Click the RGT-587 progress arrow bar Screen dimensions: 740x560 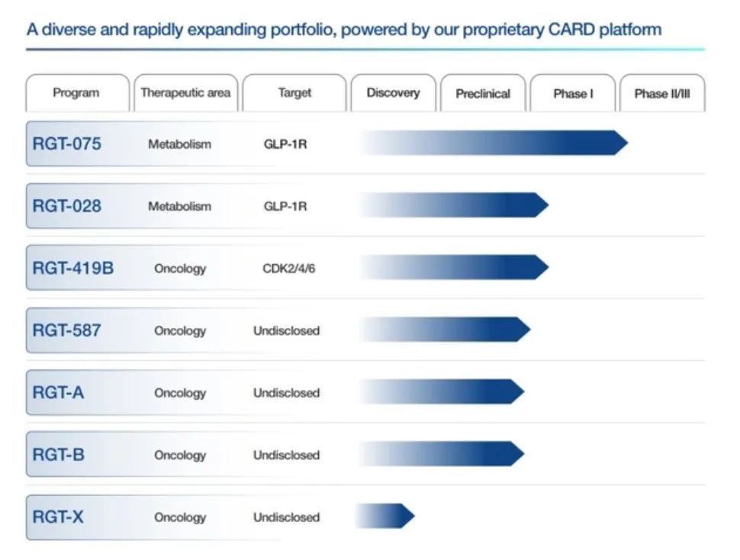point(445,330)
